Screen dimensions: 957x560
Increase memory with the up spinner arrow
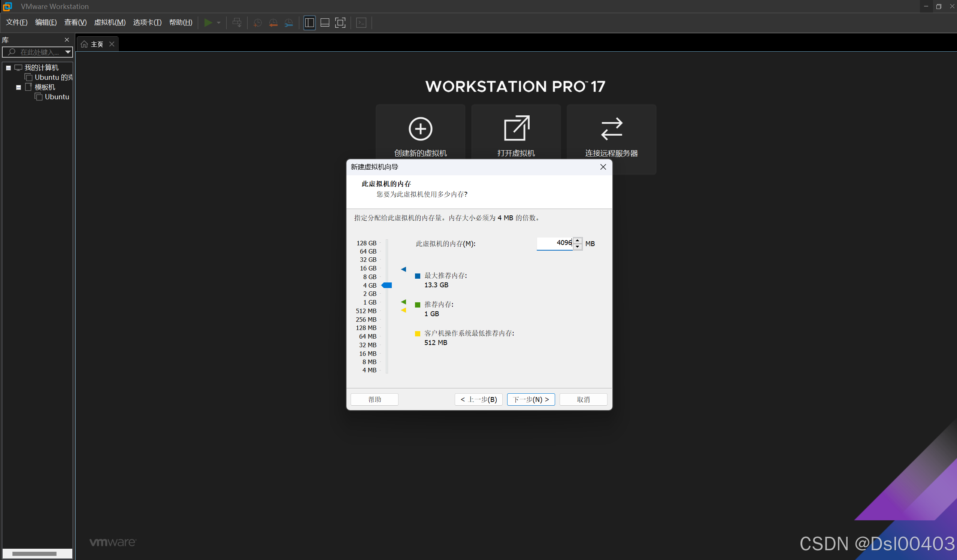pos(578,240)
